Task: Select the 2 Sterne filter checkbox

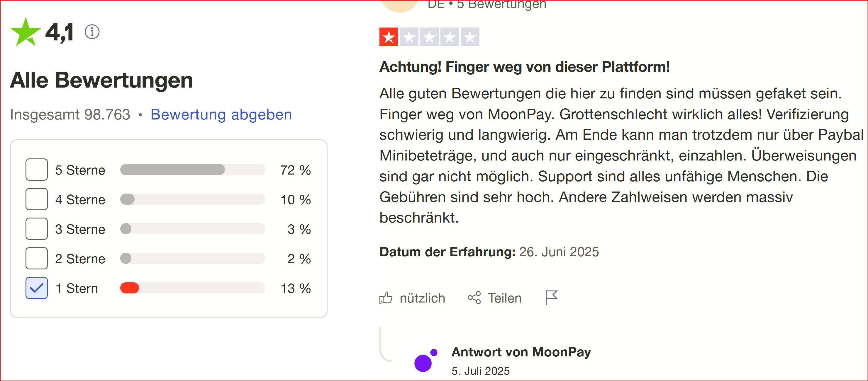Action: [36, 259]
